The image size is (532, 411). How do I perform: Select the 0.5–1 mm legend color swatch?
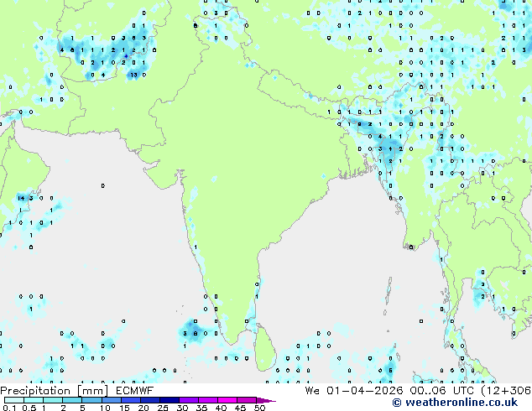[x=34, y=400]
